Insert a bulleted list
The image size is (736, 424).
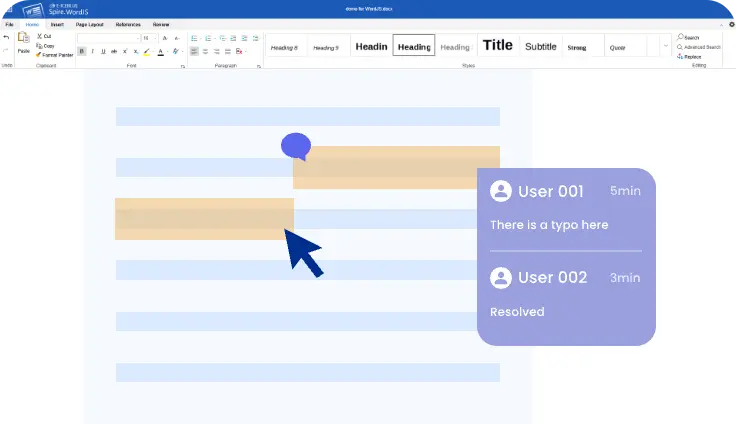coord(194,38)
